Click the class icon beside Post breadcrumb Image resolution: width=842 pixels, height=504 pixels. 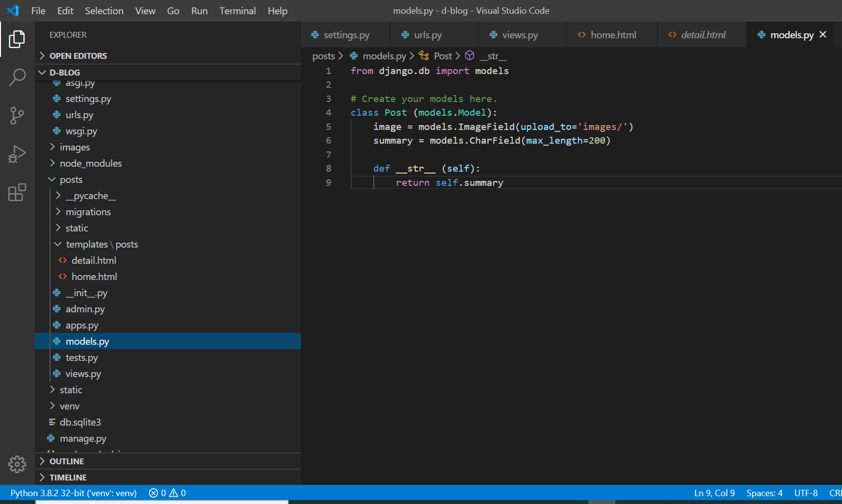pyautogui.click(x=424, y=55)
